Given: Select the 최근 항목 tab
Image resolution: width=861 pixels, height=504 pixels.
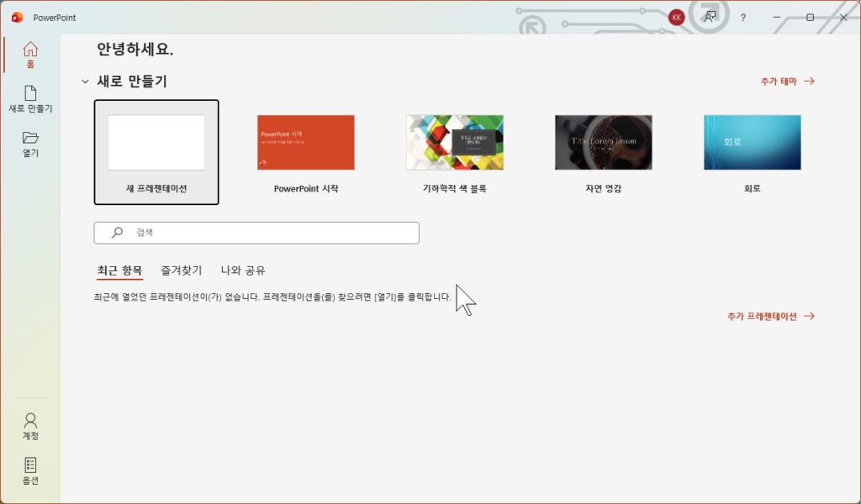Looking at the screenshot, I should point(119,270).
